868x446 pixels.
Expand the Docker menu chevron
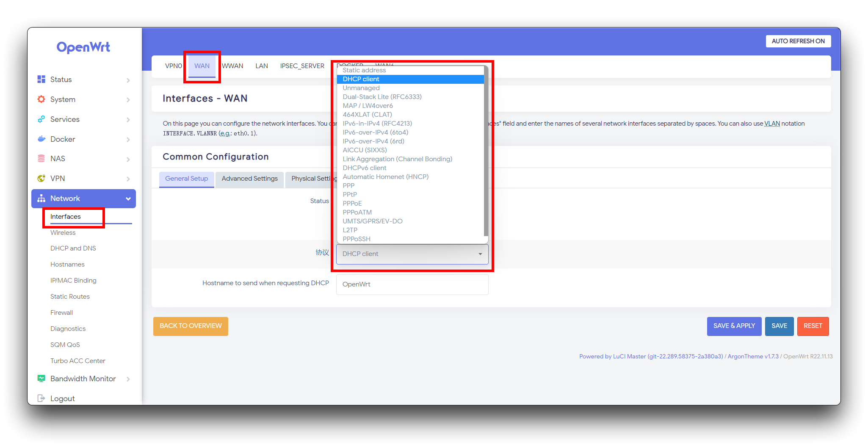tap(128, 140)
